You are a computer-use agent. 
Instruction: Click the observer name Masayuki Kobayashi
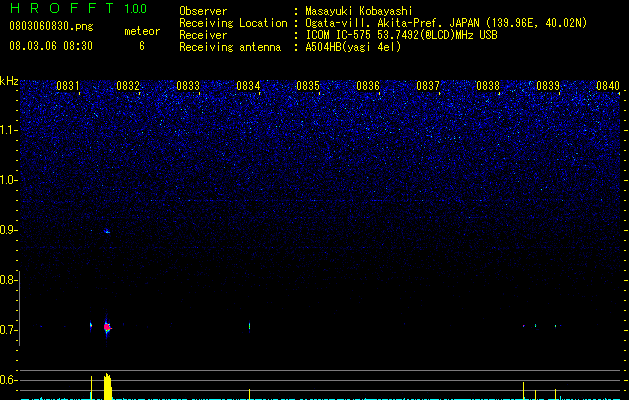[359, 11]
